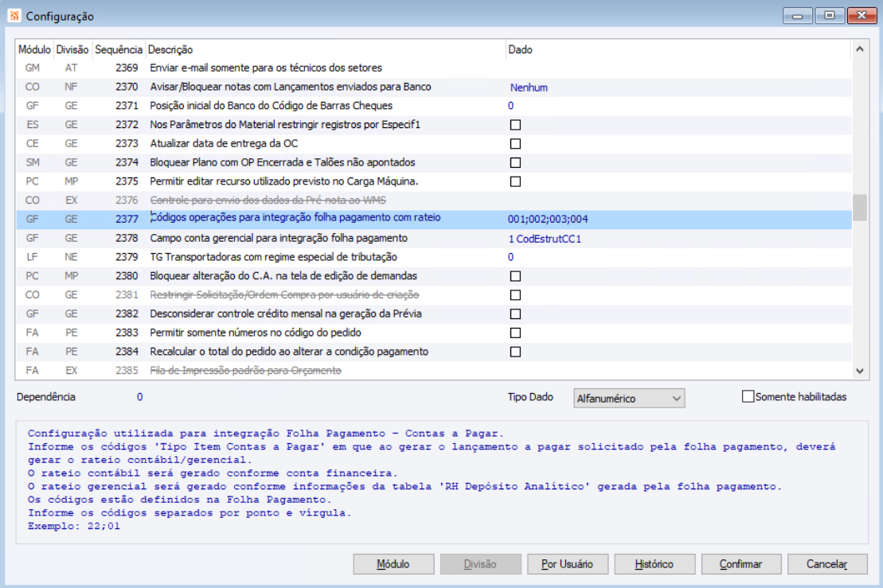Click sequence number 2383 cell

pos(127,333)
